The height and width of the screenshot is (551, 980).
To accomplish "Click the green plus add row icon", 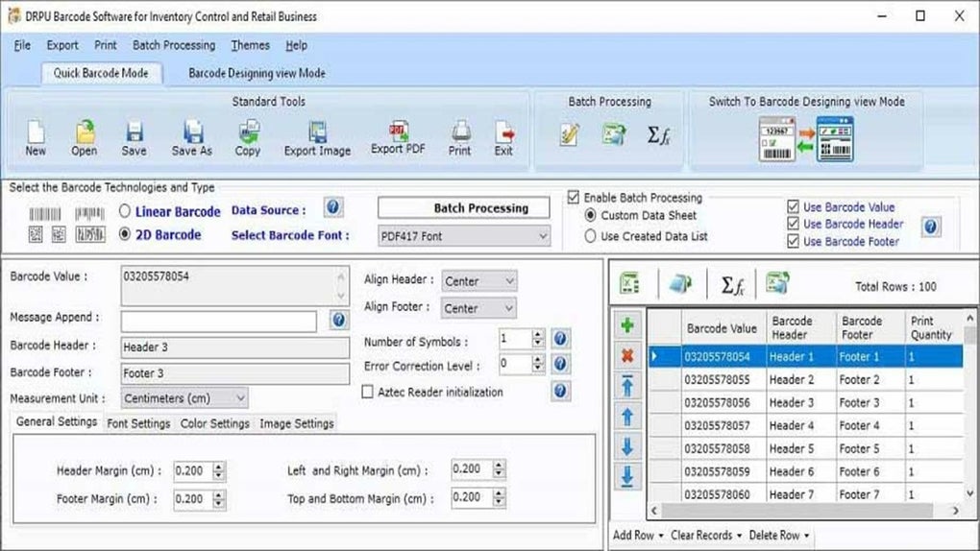I will (627, 325).
